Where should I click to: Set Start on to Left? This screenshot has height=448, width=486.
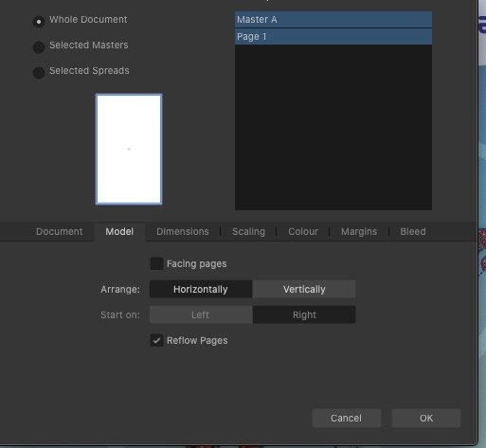(x=201, y=314)
